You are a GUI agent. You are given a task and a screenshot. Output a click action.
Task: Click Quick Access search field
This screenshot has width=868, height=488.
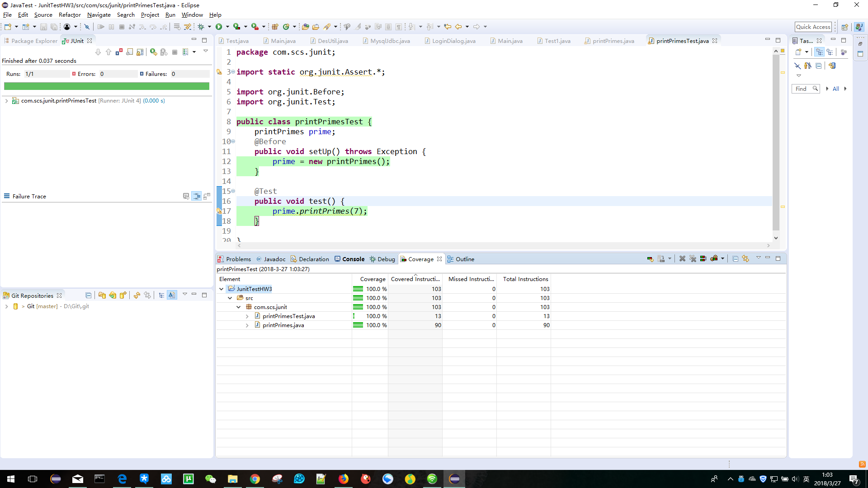point(813,27)
